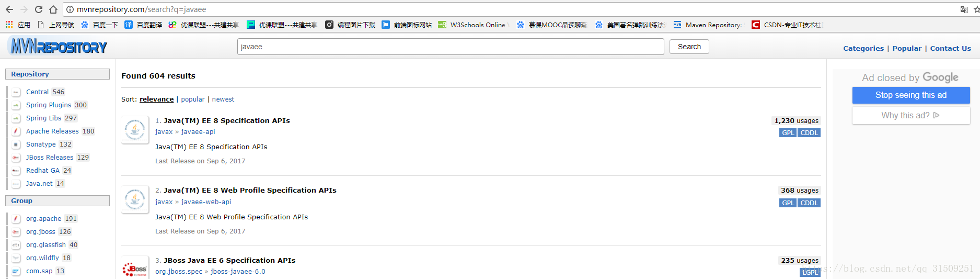Filter by Apache Releases repository link
Screen dimensions: 980x279
pos(52,131)
